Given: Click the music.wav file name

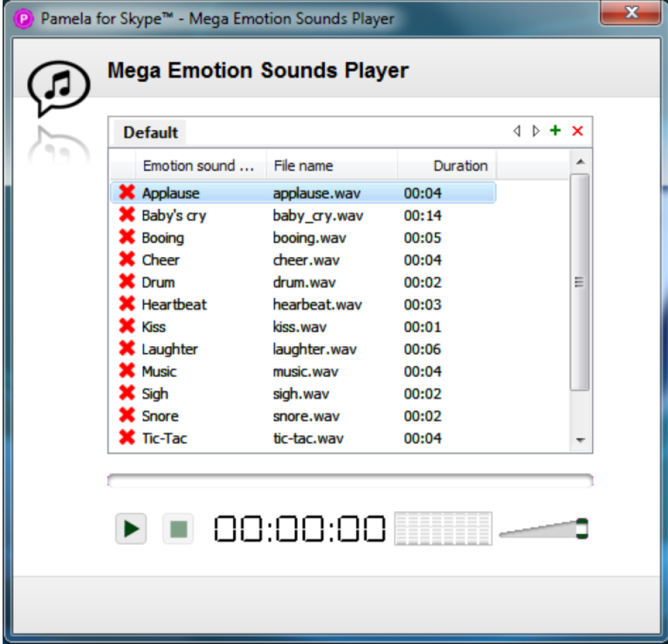Looking at the screenshot, I should (305, 371).
